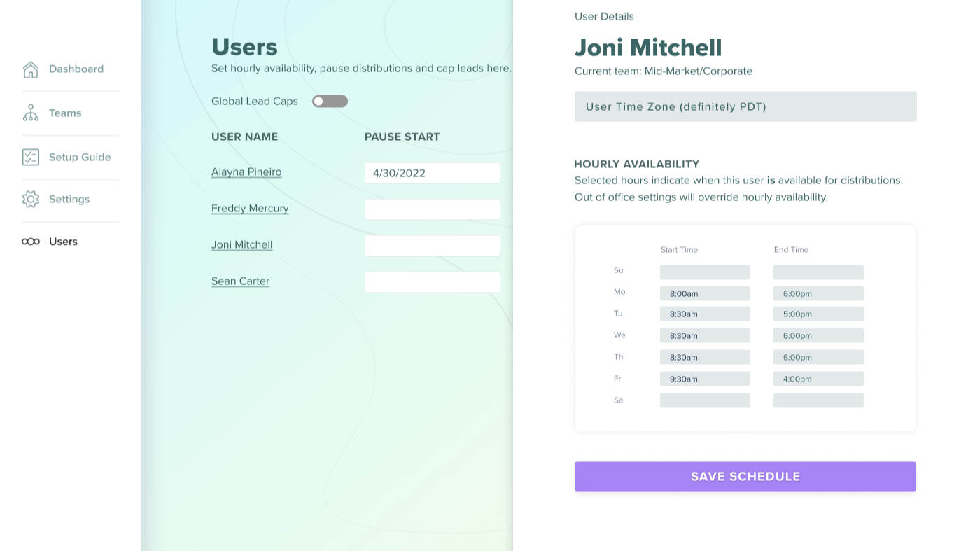The image size is (980, 551).
Task: Open Friday end time 4:00pm selector
Action: point(818,379)
